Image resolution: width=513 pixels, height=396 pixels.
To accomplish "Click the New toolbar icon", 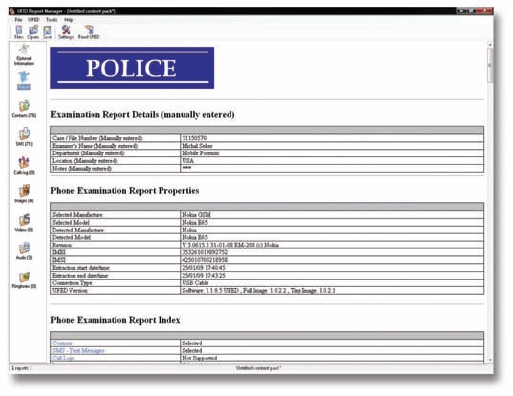I will [19, 32].
